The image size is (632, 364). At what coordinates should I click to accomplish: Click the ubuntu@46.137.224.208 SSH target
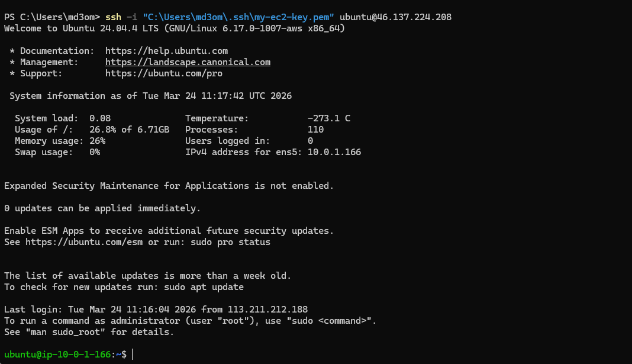(x=395, y=17)
